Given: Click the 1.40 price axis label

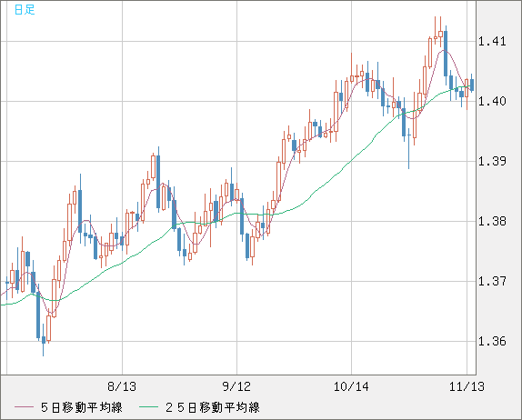Looking at the screenshot, I should pyautogui.click(x=492, y=101).
